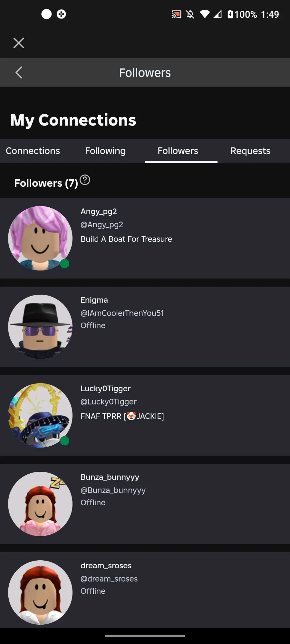Select the Followers tab

click(178, 151)
